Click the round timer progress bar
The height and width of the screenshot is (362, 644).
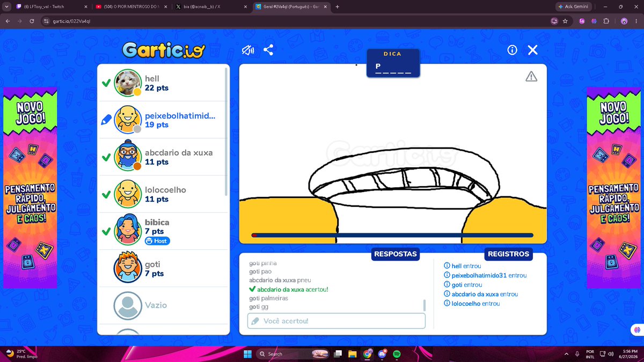(x=392, y=235)
